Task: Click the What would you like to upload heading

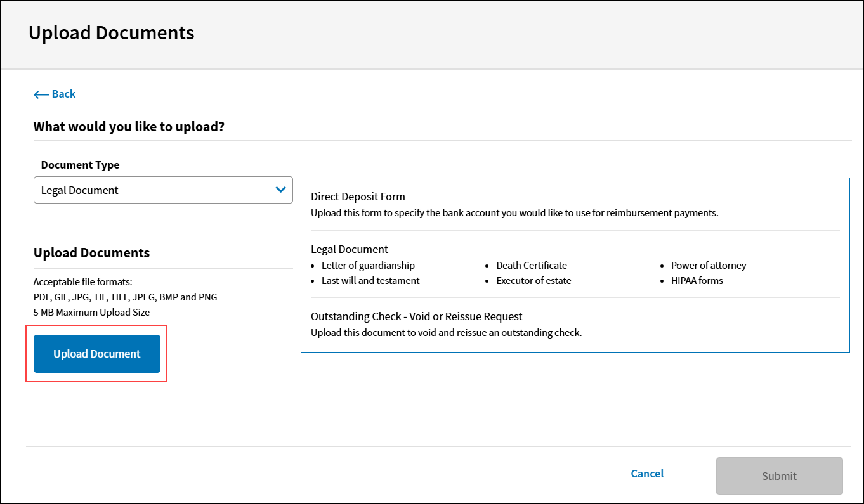Action: pos(129,127)
